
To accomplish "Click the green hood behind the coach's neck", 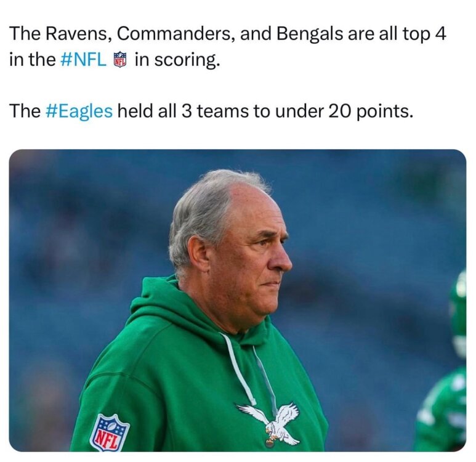I will point(161,308).
